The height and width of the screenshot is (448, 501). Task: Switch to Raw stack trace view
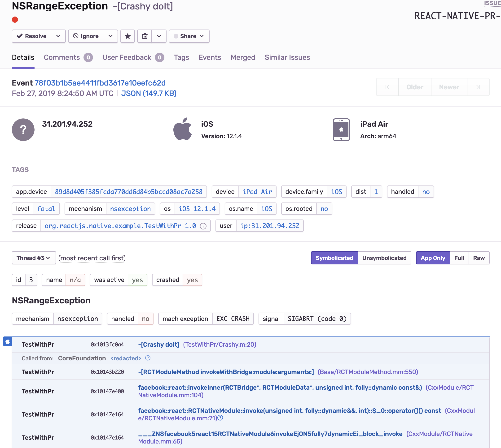479,258
